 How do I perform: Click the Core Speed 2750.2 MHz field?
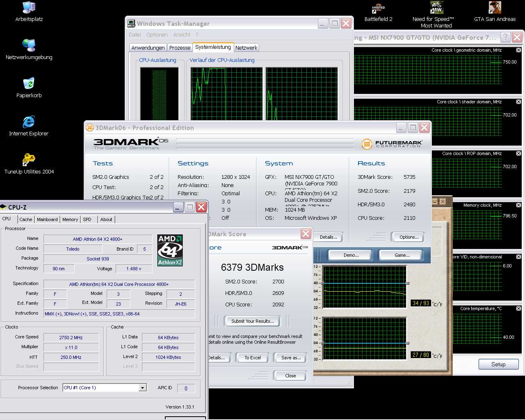[x=71, y=338]
